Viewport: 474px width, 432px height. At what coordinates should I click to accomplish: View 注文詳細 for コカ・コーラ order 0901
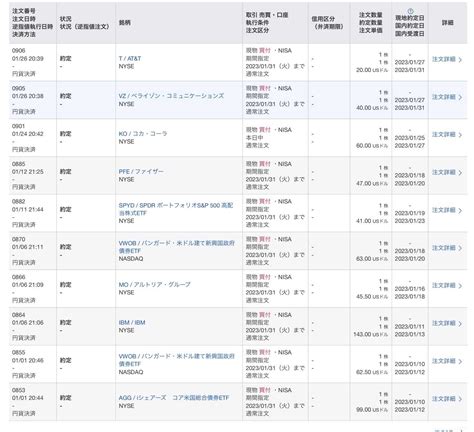447,135
